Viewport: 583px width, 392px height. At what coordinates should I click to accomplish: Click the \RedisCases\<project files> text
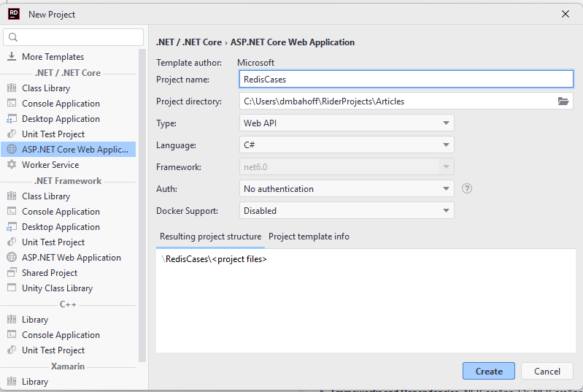click(215, 259)
